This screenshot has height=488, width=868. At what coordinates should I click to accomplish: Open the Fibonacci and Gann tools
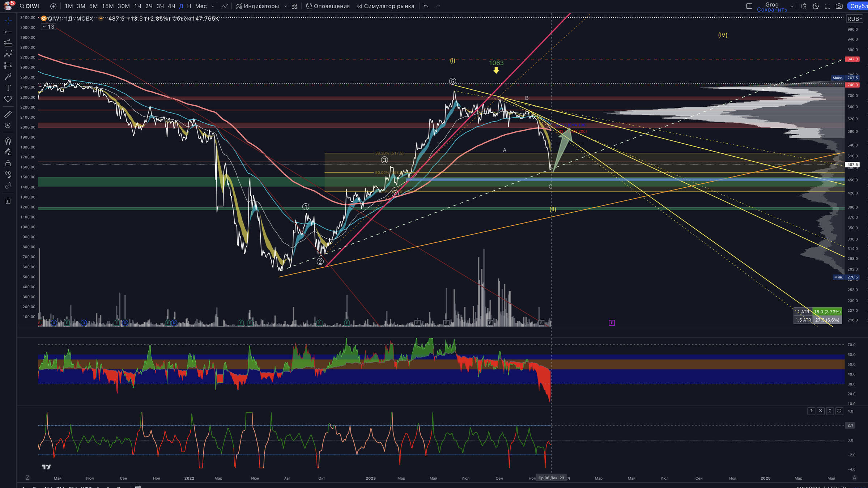(x=8, y=43)
